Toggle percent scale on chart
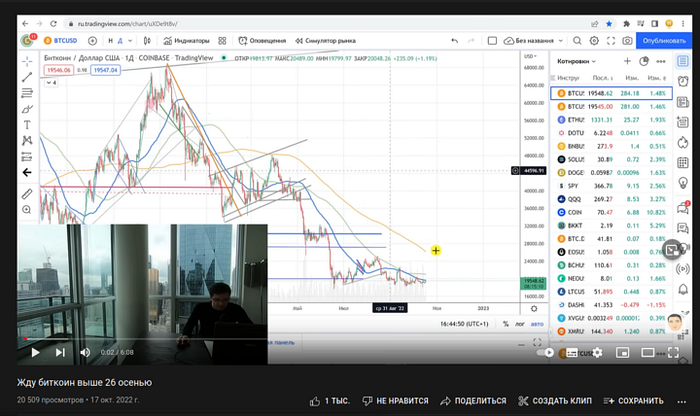This screenshot has width=700, height=416. tap(506, 324)
